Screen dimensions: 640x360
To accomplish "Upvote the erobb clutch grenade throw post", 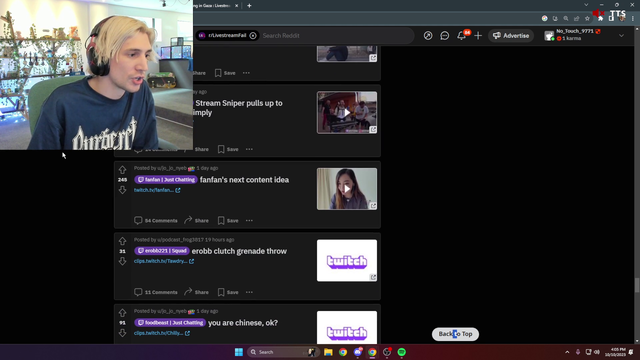I will [x=122, y=241].
